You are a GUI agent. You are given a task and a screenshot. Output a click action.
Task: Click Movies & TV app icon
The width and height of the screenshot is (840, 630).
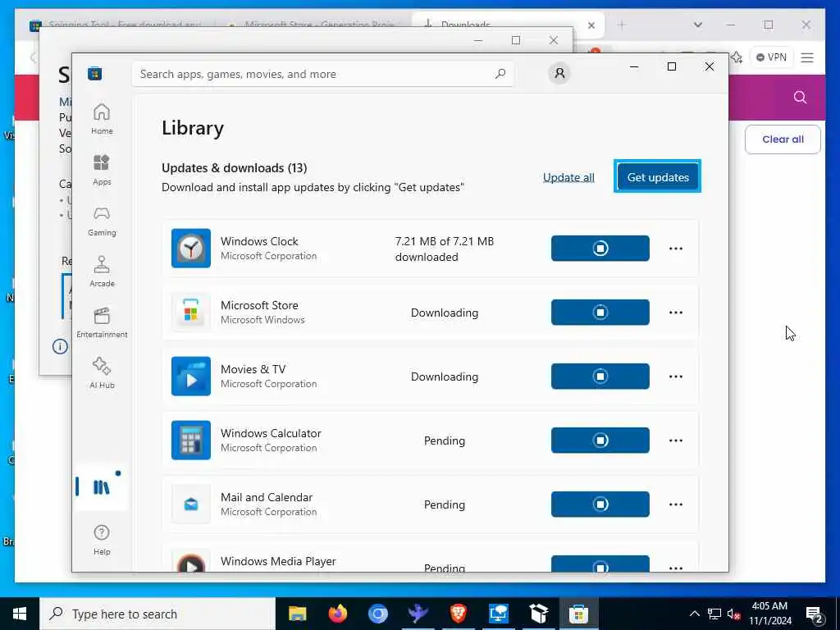[190, 376]
